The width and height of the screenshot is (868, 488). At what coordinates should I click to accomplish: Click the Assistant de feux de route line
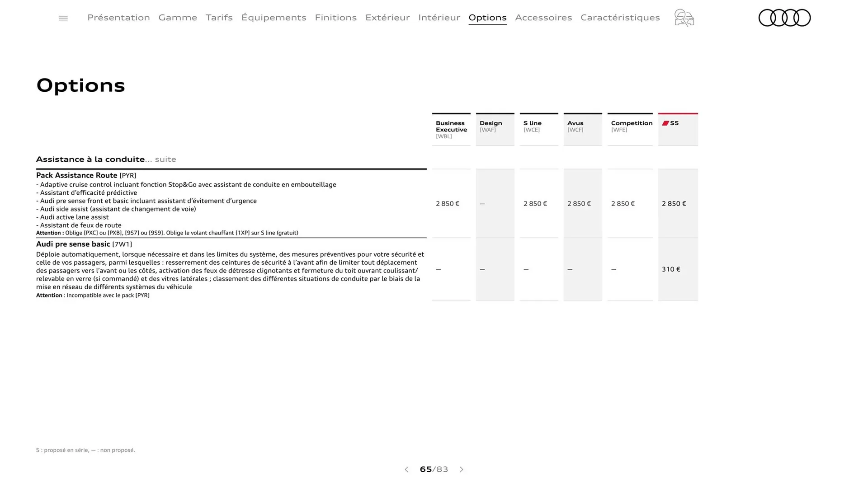pyautogui.click(x=79, y=225)
